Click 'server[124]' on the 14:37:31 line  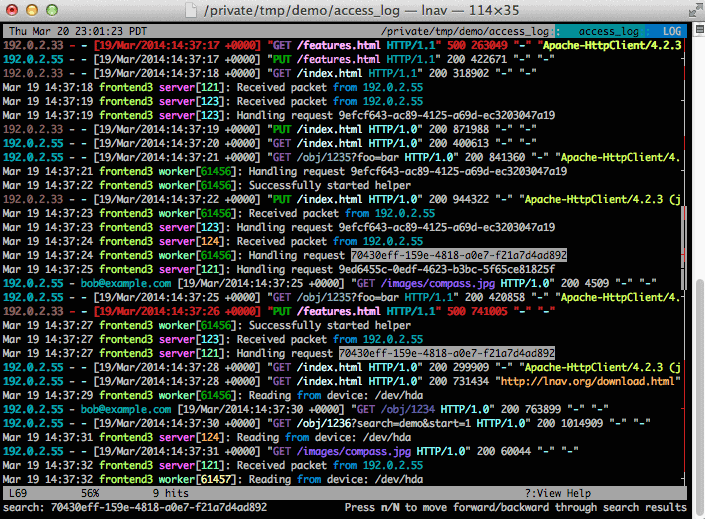click(192, 437)
